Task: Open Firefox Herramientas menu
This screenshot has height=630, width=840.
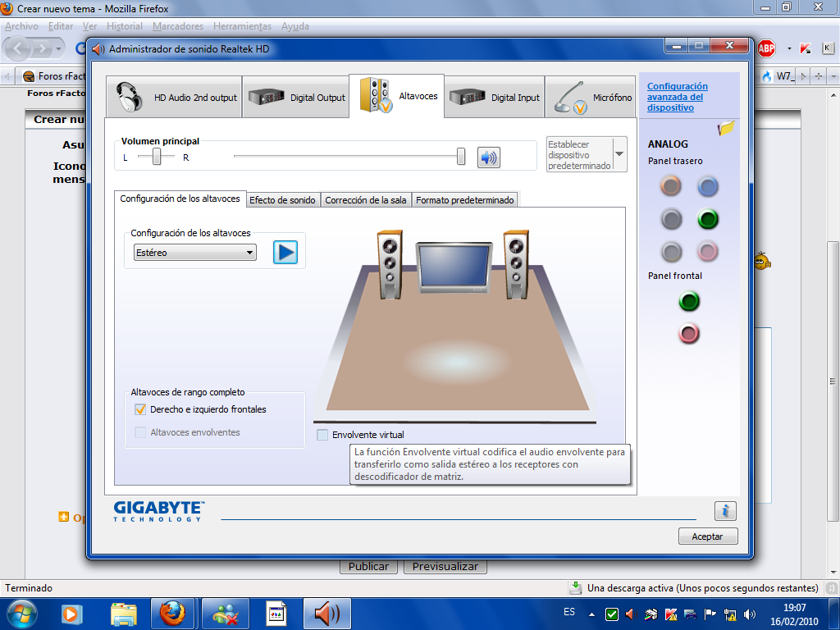Action: pos(242,26)
